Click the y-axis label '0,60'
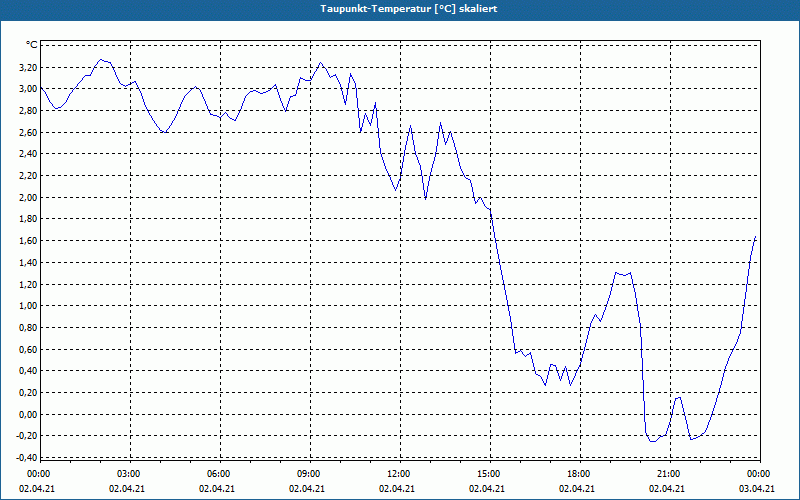The height and width of the screenshot is (500, 800). 29,349
